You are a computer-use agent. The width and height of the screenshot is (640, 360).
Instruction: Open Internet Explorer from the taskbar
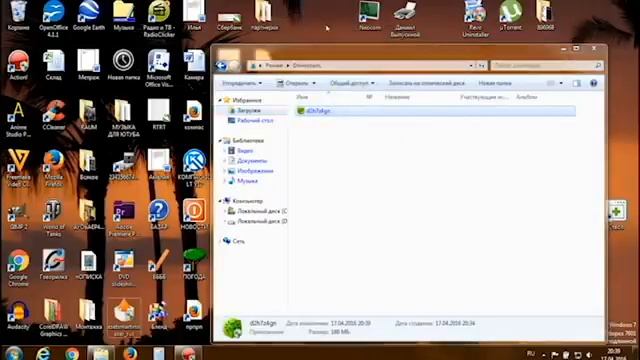click(43, 353)
